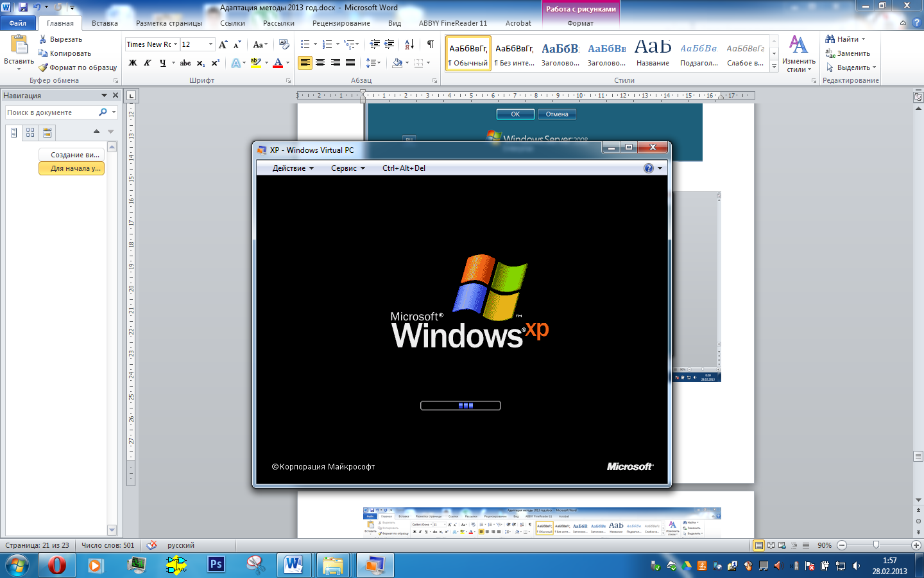Click the numbered list icon
The height and width of the screenshot is (578, 924).
click(x=327, y=44)
